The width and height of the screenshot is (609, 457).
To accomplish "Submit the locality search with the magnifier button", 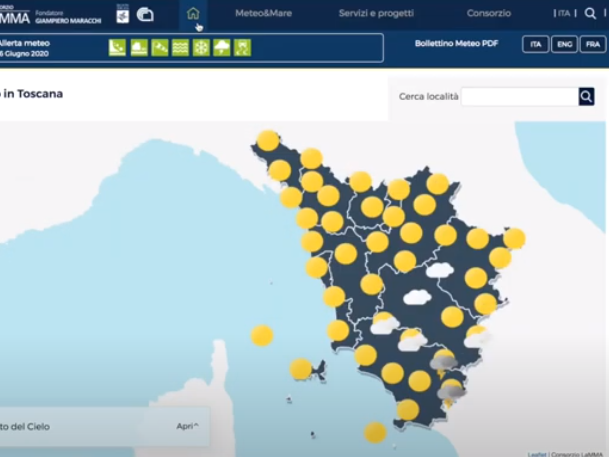I will tap(586, 97).
